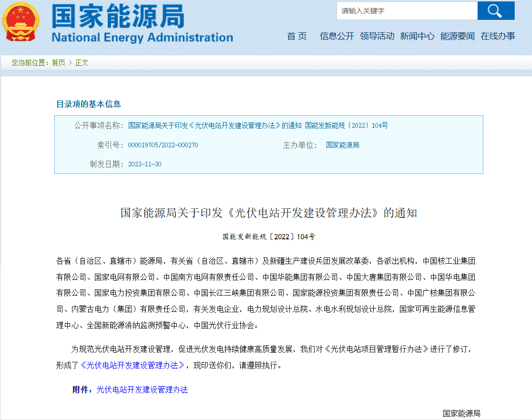Open the 领导活动 menu item
532x420 pixels.
pyautogui.click(x=377, y=36)
